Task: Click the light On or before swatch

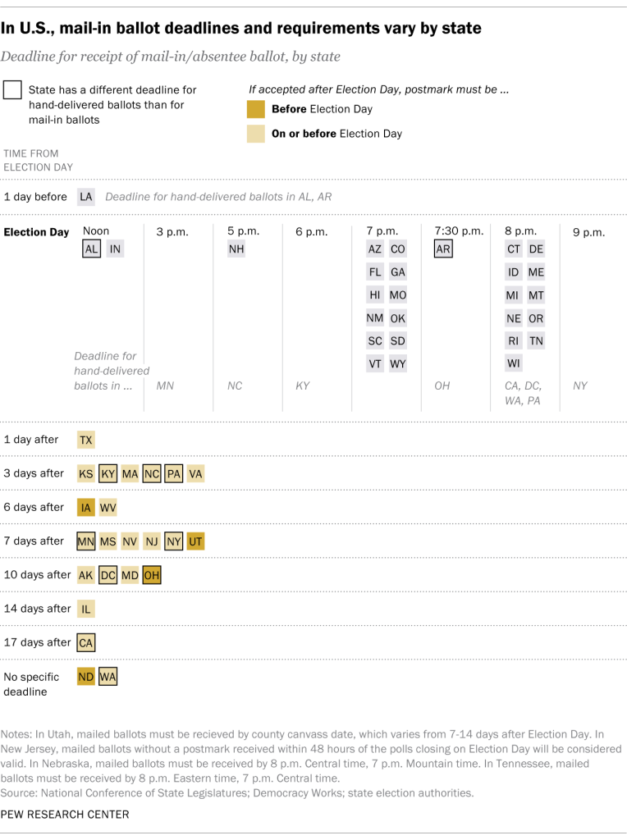Action: tap(255, 134)
